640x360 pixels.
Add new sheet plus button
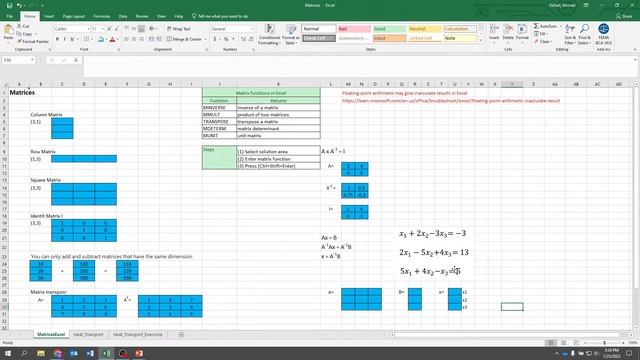(181, 334)
